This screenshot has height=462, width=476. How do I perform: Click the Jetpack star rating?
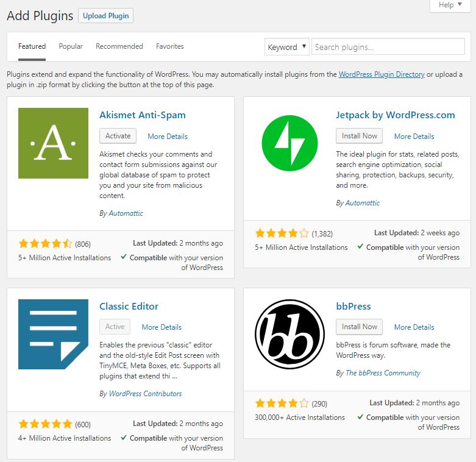tap(282, 233)
